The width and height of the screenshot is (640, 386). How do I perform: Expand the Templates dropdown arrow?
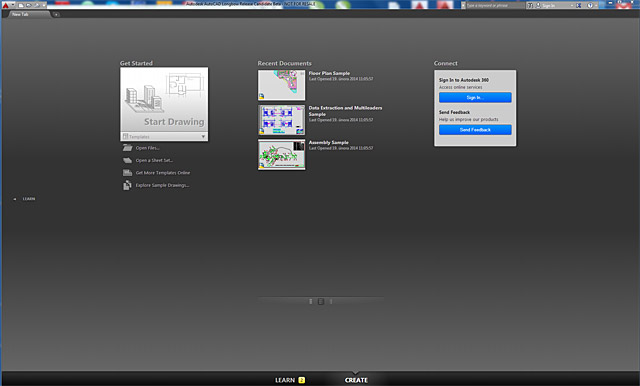point(203,137)
